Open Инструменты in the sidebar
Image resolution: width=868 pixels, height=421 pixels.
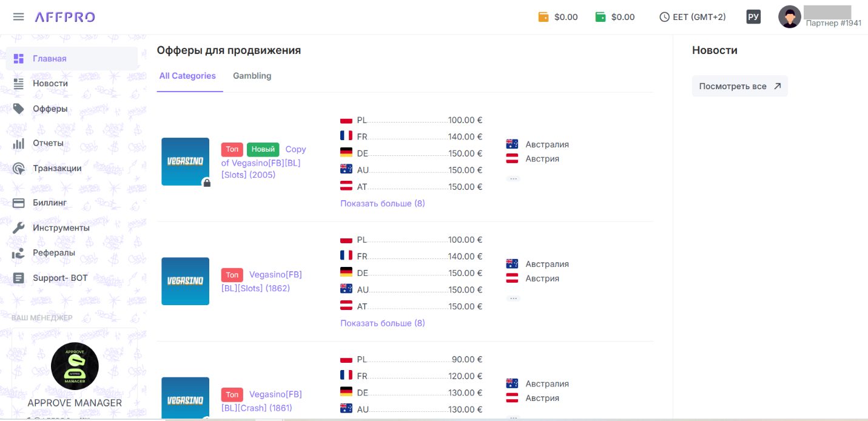tap(61, 228)
